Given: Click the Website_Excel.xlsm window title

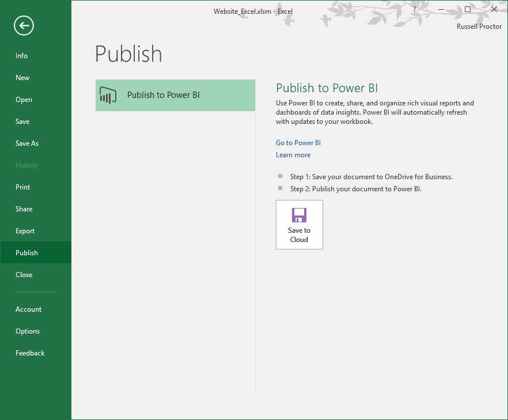Looking at the screenshot, I should (253, 12).
